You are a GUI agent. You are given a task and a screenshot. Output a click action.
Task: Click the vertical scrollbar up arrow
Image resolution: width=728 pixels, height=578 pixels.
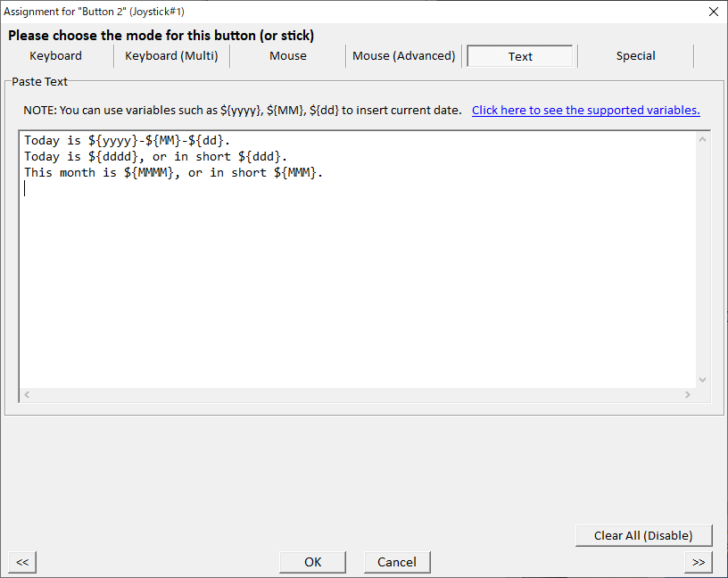[702, 139]
